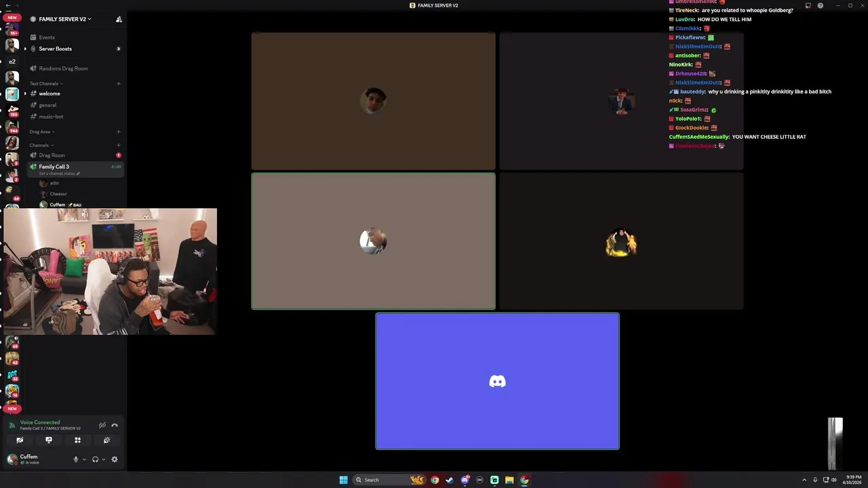The width and height of the screenshot is (868, 488).
Task: Go back with the navigation arrow
Action: (7, 5)
